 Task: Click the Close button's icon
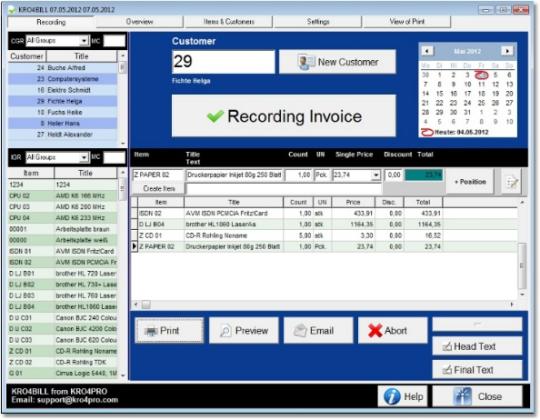pyautogui.click(x=462, y=396)
